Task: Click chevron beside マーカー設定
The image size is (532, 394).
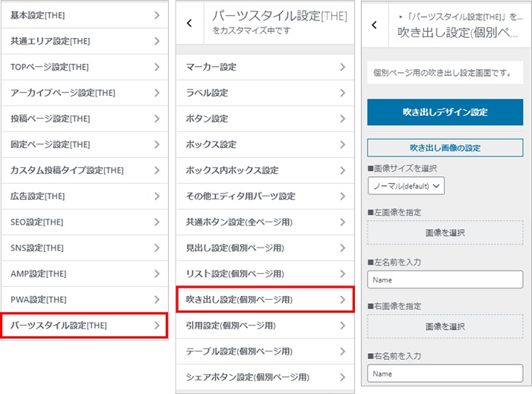Action: [344, 67]
